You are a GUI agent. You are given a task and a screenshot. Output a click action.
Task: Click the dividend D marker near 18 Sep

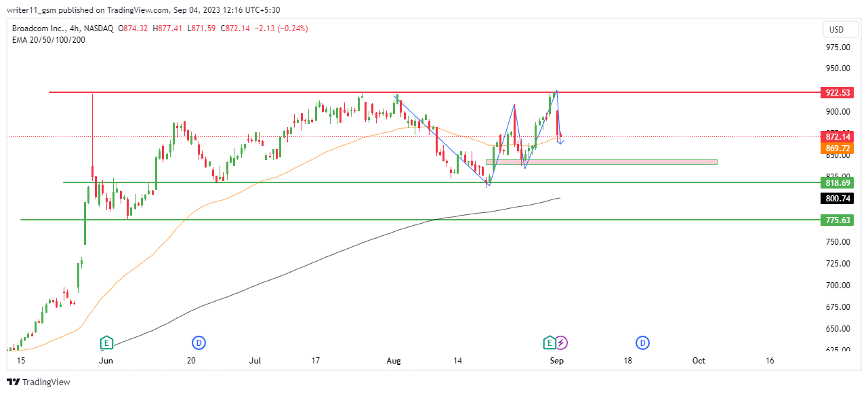pyautogui.click(x=642, y=342)
